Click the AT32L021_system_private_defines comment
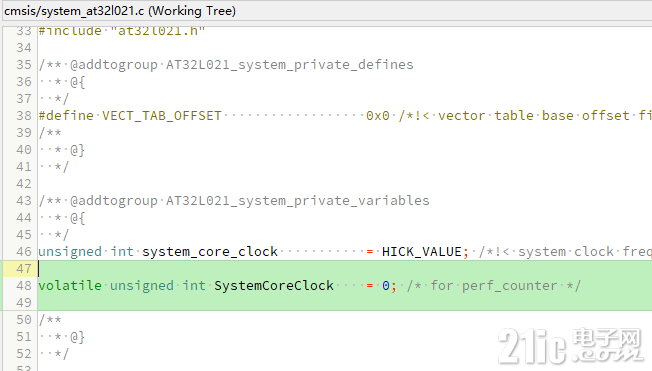The height and width of the screenshot is (371, 652). pos(289,65)
